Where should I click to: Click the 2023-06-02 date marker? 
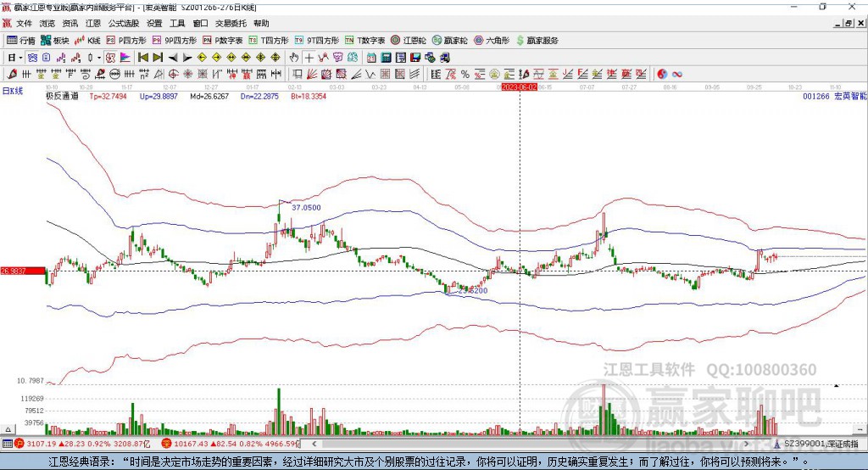coord(520,87)
